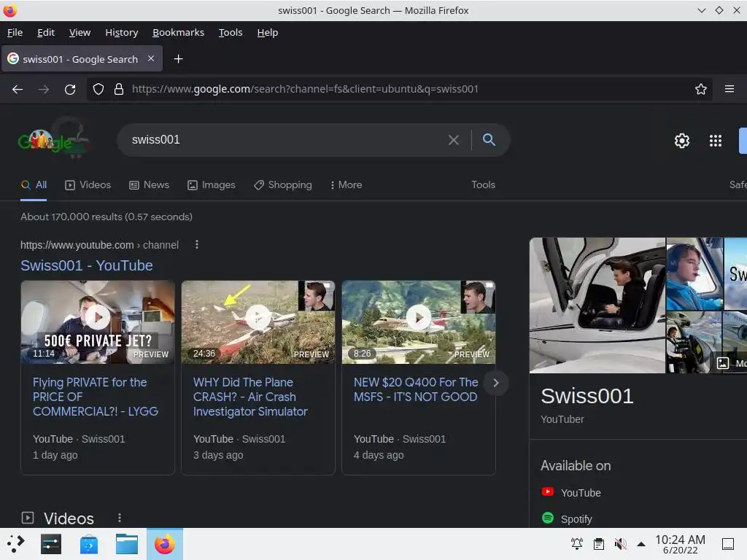
Task: Unmute audio via the tray volume icon
Action: (x=620, y=543)
